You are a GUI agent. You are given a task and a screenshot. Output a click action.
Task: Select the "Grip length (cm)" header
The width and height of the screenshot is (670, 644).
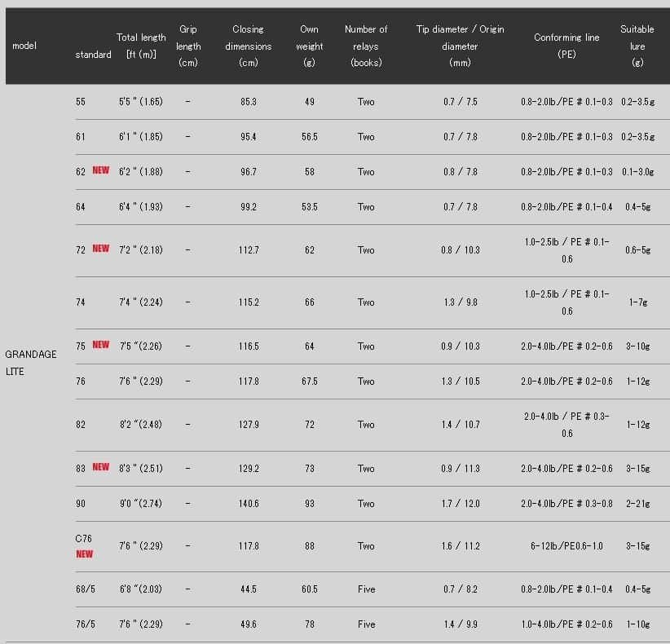click(x=188, y=46)
